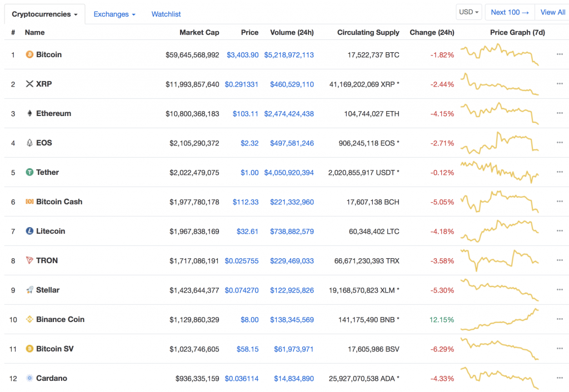Open the more-options ellipsis for Cardano row

(x=560, y=378)
